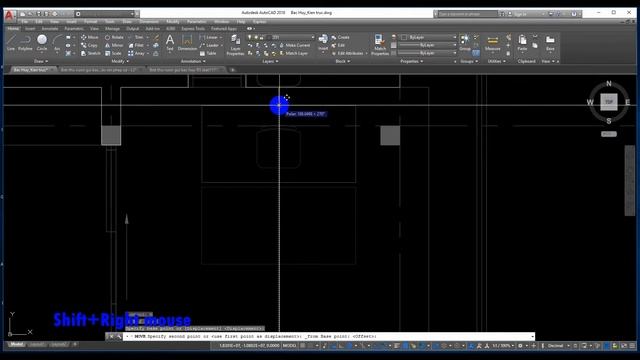This screenshot has height=360, width=640.
Task: Toggle grid display in status bar
Action: click(302, 345)
